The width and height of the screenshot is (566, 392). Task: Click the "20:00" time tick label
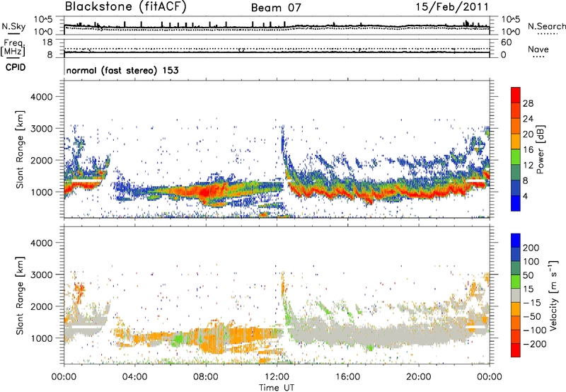point(418,377)
